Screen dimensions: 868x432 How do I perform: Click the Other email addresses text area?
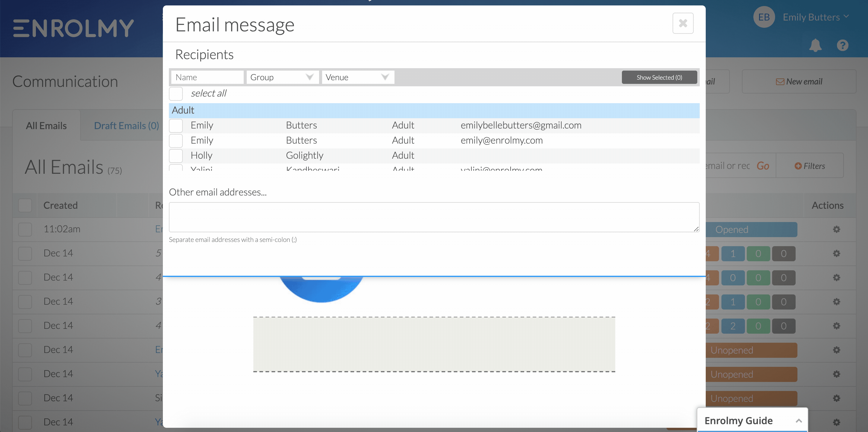click(434, 217)
